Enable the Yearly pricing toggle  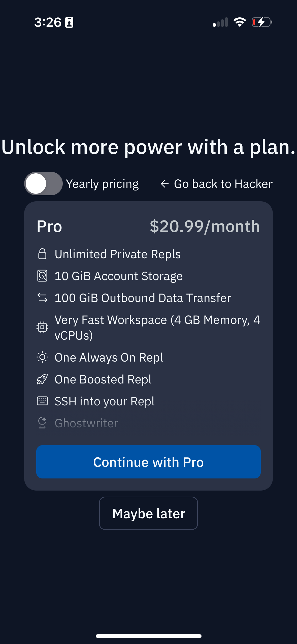(x=43, y=184)
